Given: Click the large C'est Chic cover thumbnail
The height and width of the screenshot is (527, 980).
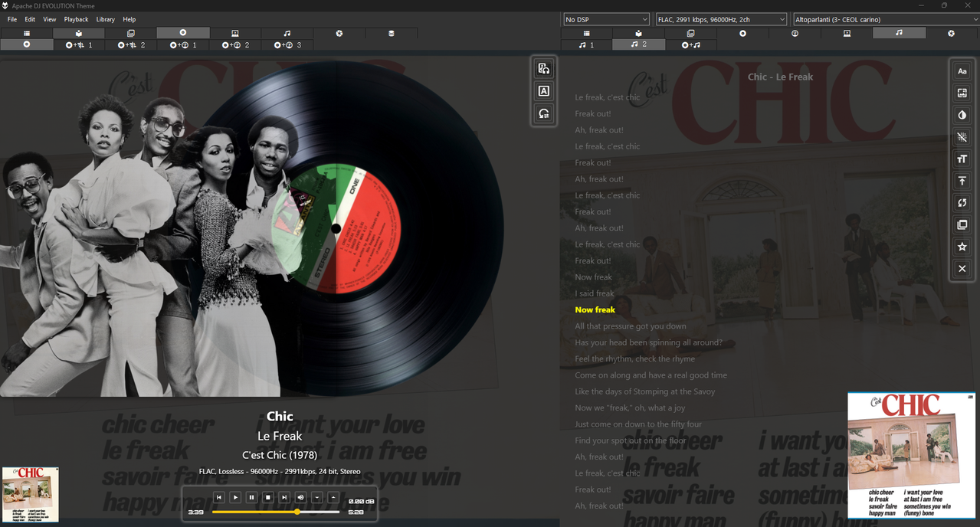Looking at the screenshot, I should coord(911,456).
